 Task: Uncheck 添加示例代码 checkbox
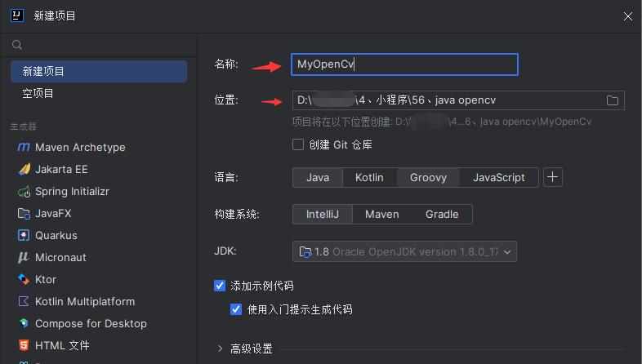tap(220, 286)
